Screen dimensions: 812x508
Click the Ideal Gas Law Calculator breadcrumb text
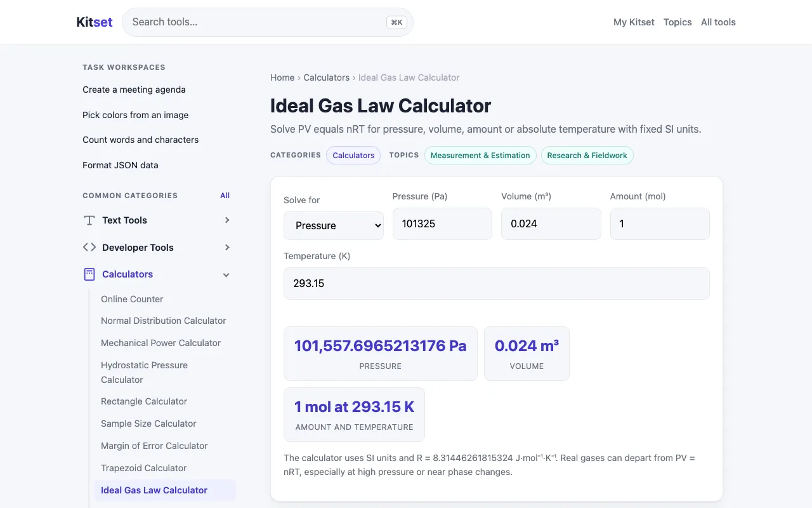tap(409, 77)
